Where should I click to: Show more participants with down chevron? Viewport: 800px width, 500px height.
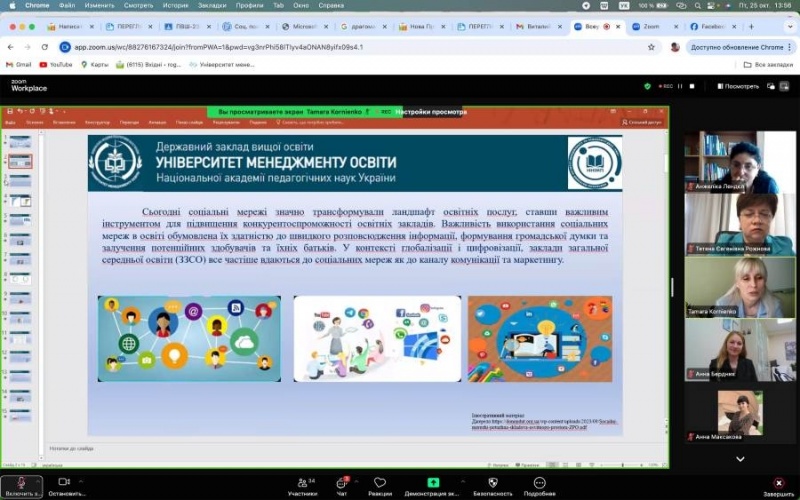pyautogui.click(x=739, y=459)
